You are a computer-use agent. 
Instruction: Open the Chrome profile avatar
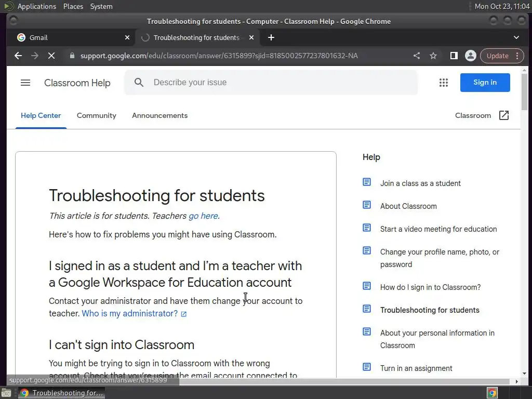coord(470,56)
